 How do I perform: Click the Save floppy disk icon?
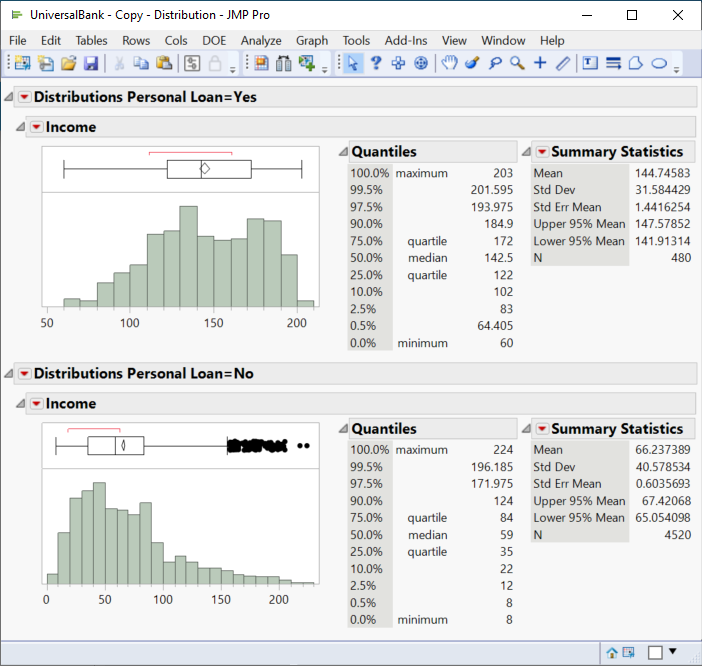coord(91,63)
